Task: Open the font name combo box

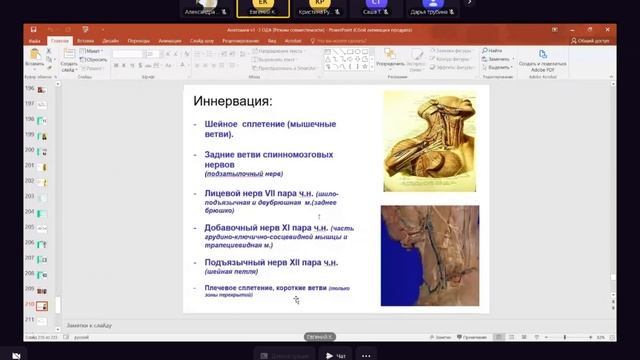Action: [x=128, y=54]
